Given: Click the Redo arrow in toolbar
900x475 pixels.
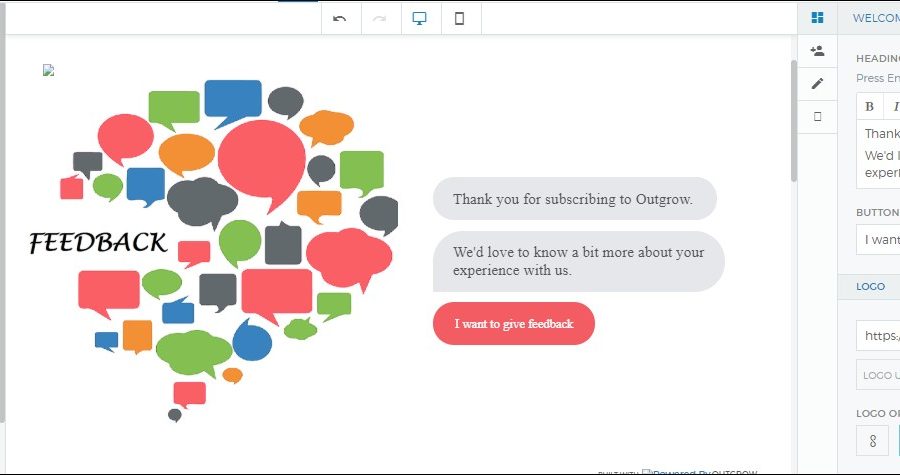Looking at the screenshot, I should pos(380,18).
